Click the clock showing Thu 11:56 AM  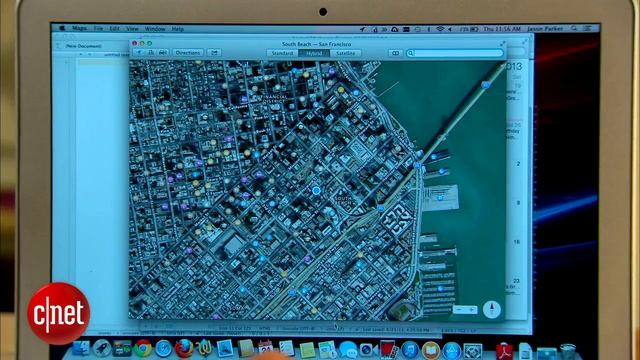click(x=502, y=29)
